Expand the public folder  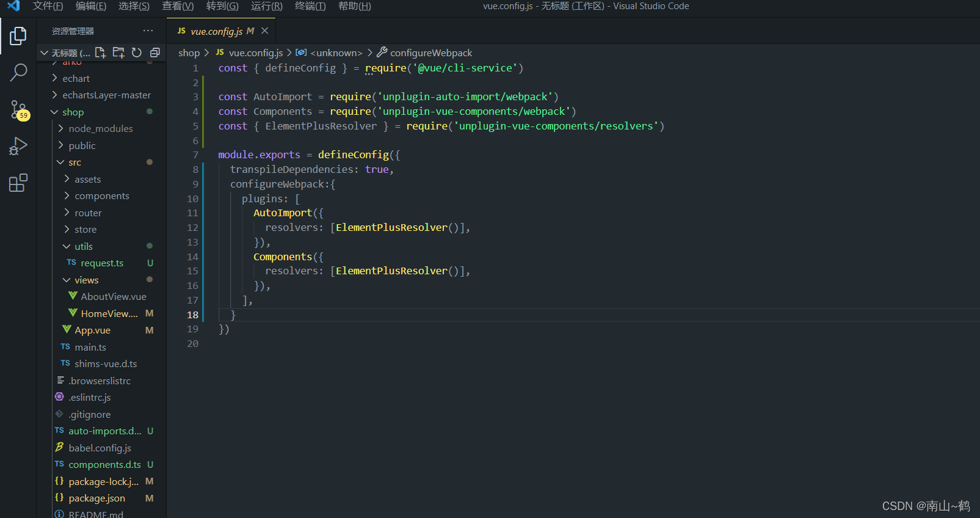[x=61, y=145]
